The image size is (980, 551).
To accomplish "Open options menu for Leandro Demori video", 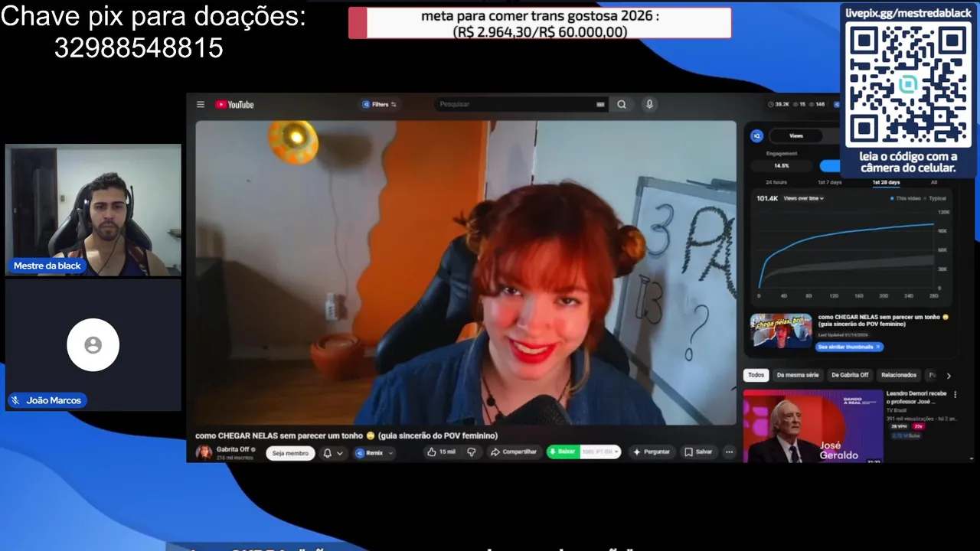I will tap(954, 394).
